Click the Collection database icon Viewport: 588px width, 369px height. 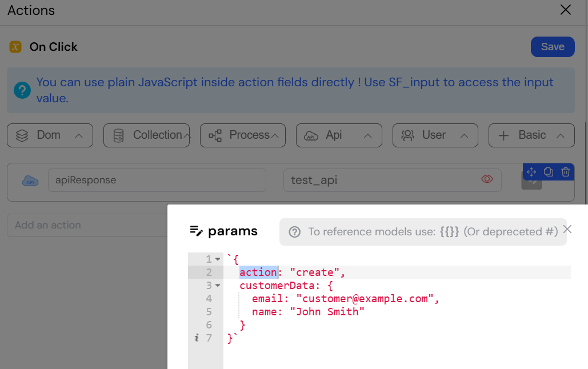[x=118, y=135]
